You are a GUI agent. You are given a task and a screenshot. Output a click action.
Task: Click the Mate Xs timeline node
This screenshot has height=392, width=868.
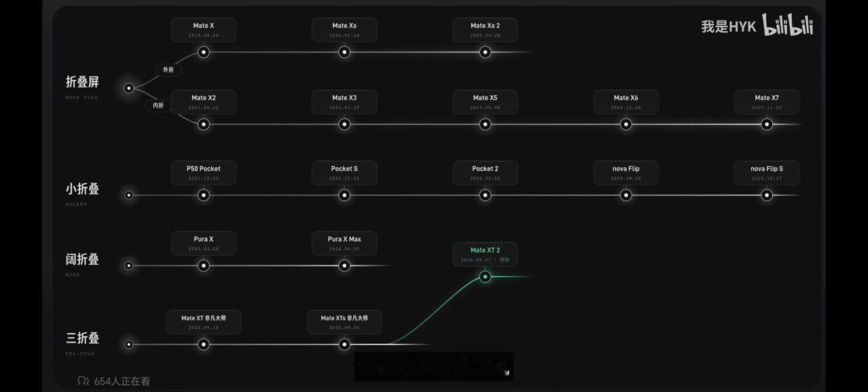tap(344, 52)
